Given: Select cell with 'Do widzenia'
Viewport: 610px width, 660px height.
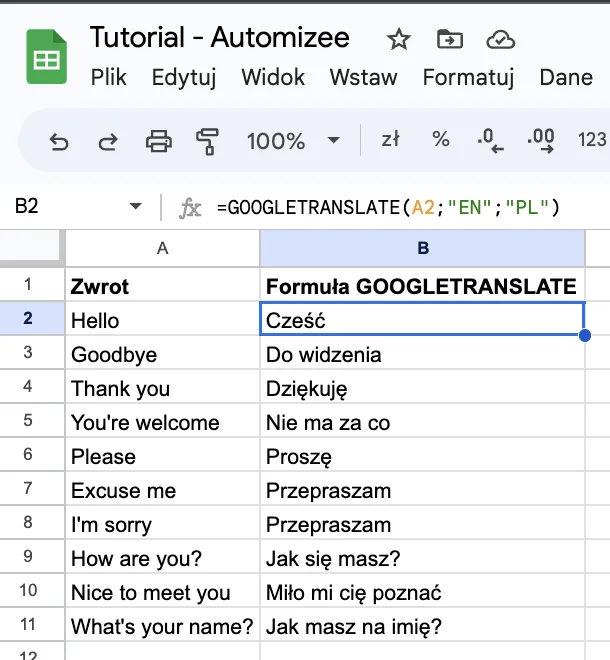Looking at the screenshot, I should pyautogui.click(x=423, y=353).
